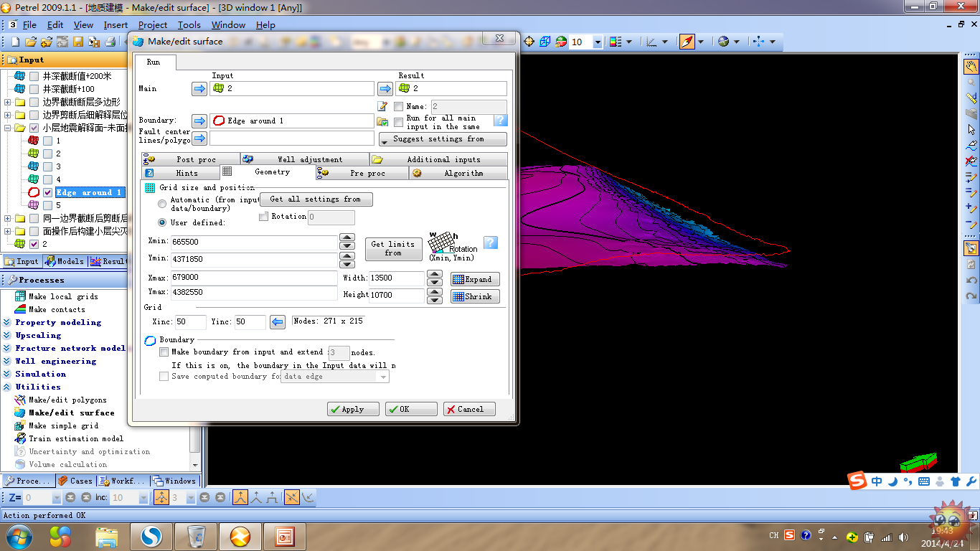The height and width of the screenshot is (551, 980).
Task: Switch to the Algorithm tab
Action: tap(458, 173)
